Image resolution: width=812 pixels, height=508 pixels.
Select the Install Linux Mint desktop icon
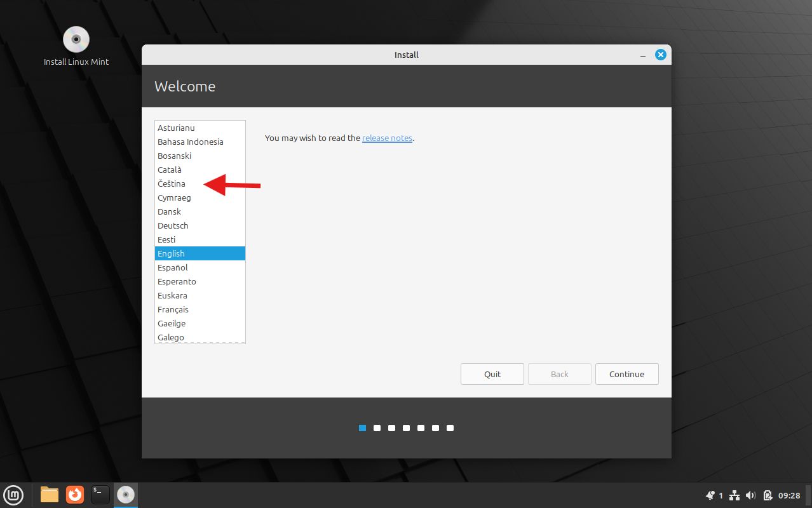click(x=76, y=46)
